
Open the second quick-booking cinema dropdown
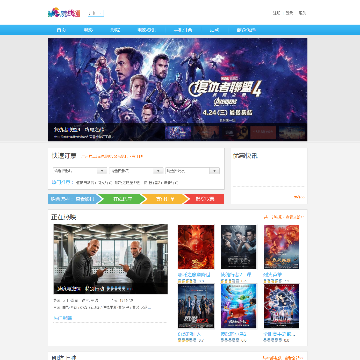[136, 171]
